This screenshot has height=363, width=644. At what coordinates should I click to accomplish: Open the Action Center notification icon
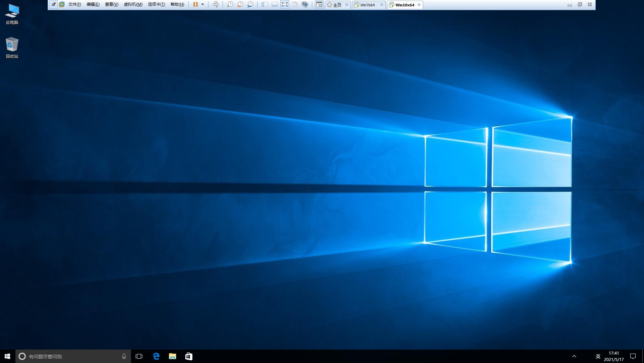(x=633, y=356)
